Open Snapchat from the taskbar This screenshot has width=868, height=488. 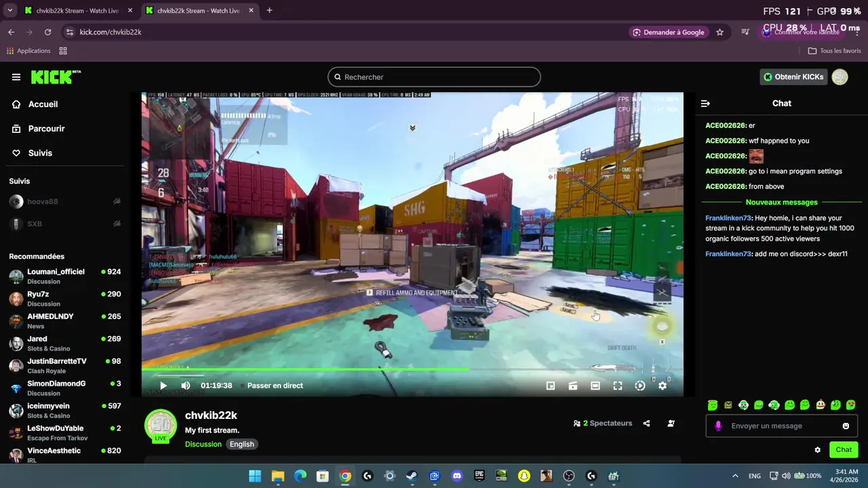coord(524,476)
